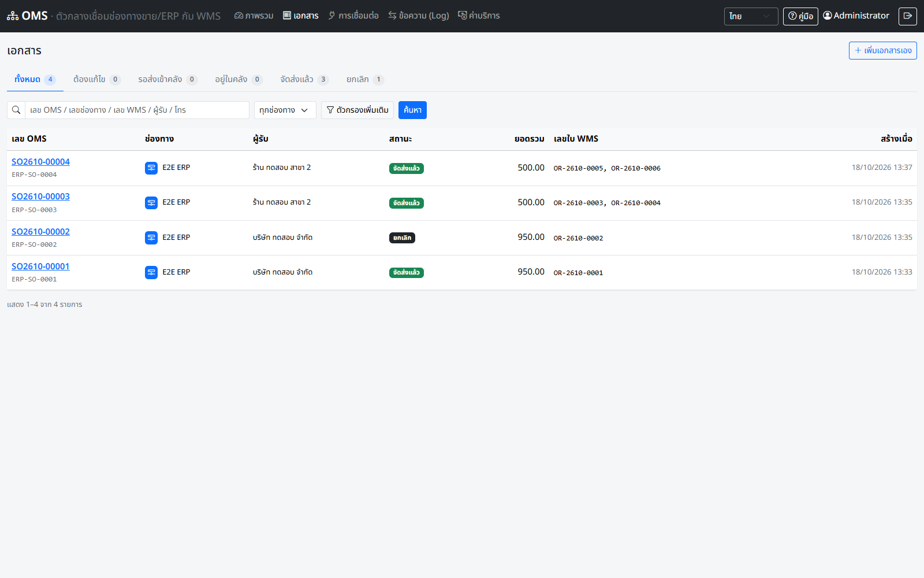Switch to อยู่ในคลัง tab
924x578 pixels.
click(x=239, y=79)
